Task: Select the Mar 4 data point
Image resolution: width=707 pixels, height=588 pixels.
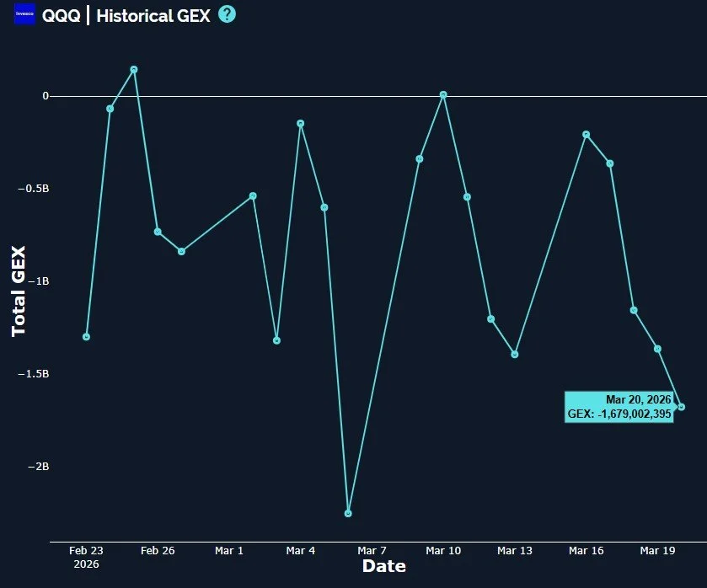Action: tap(301, 124)
